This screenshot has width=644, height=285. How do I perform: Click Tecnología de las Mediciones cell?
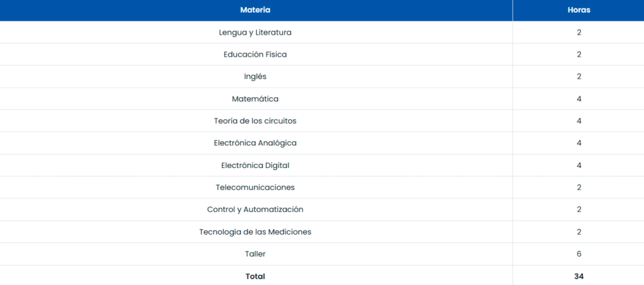click(x=255, y=232)
